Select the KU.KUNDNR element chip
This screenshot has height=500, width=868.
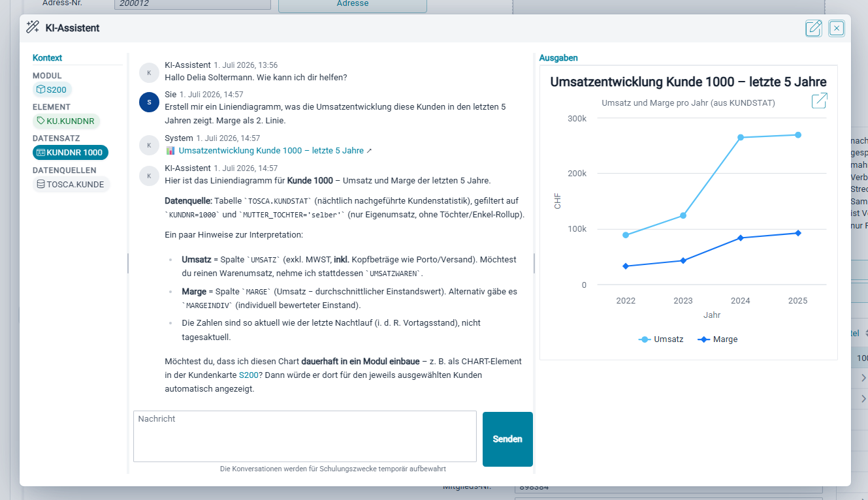coord(66,121)
